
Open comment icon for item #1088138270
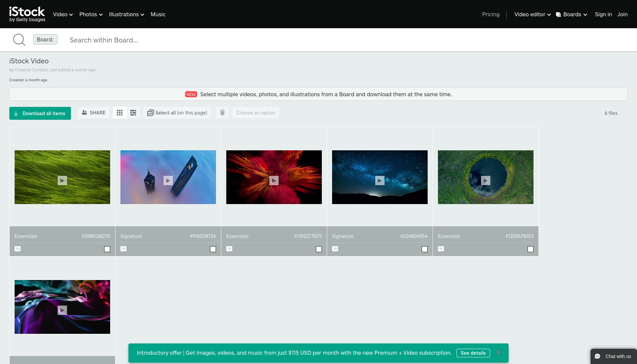coord(18,249)
